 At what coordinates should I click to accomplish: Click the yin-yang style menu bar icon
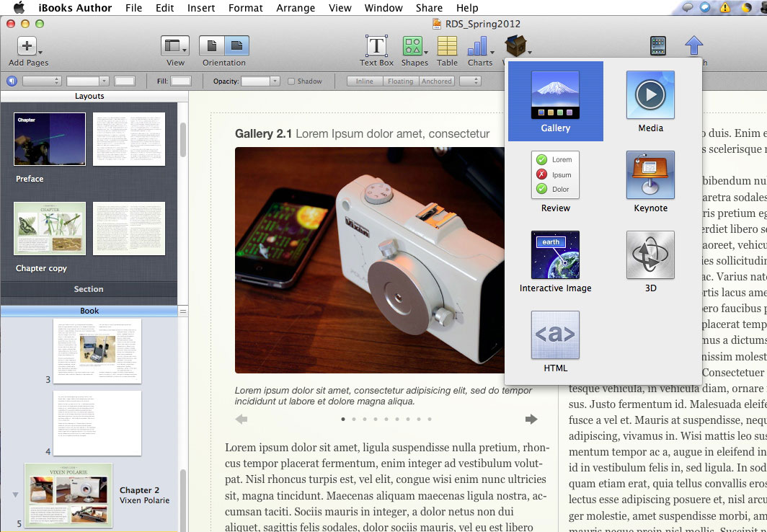[747, 7]
